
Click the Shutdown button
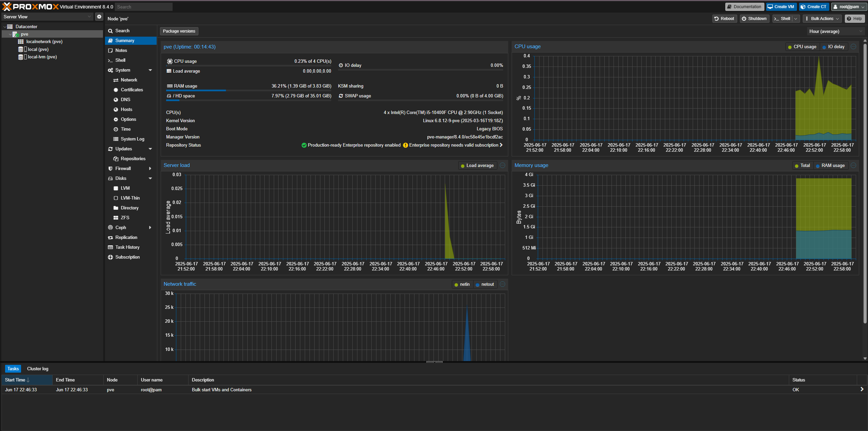(x=754, y=19)
